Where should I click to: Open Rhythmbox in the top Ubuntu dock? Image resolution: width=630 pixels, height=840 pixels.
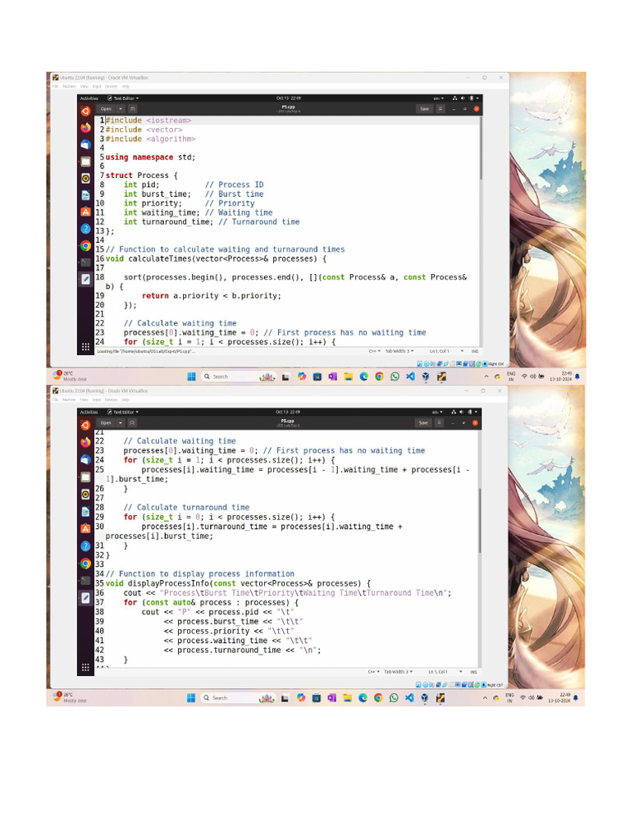[85, 178]
